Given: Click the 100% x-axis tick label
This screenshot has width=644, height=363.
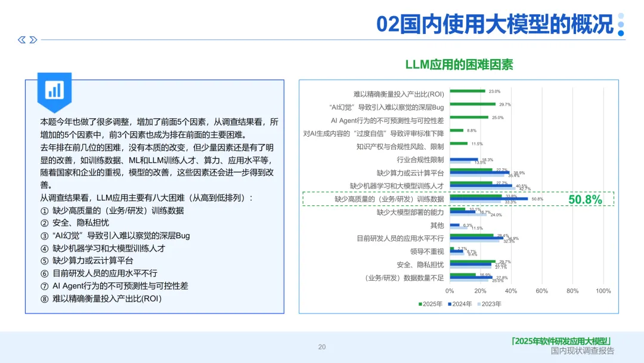Looking at the screenshot, I should click(603, 291).
